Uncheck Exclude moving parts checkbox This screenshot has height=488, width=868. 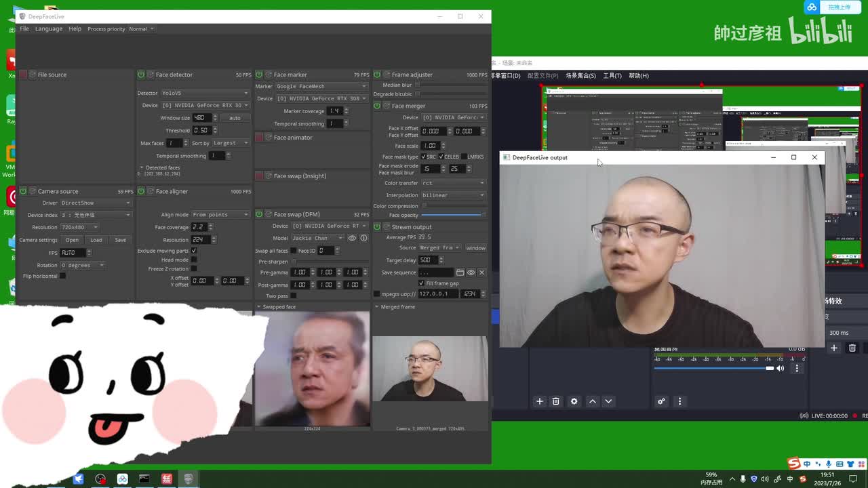194,251
